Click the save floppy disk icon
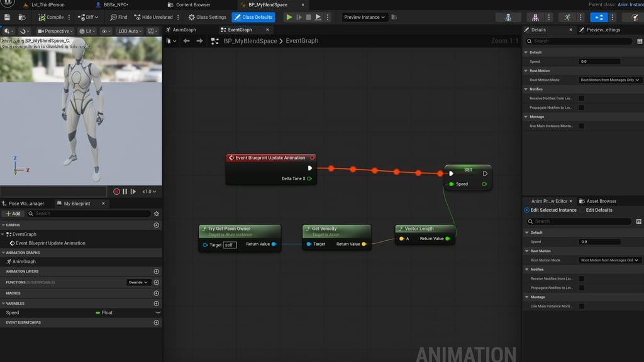 pyautogui.click(x=7, y=17)
